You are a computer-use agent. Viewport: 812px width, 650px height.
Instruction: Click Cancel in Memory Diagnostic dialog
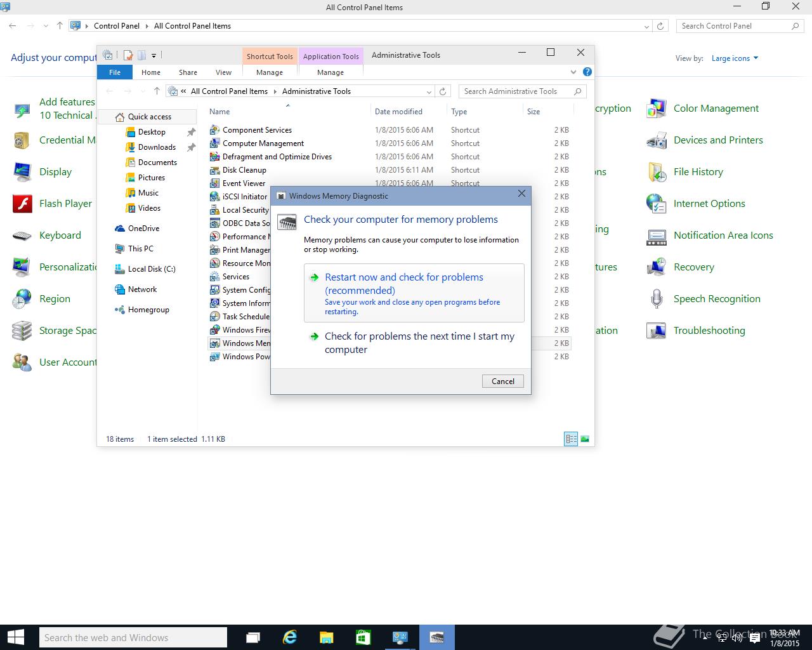coord(503,381)
